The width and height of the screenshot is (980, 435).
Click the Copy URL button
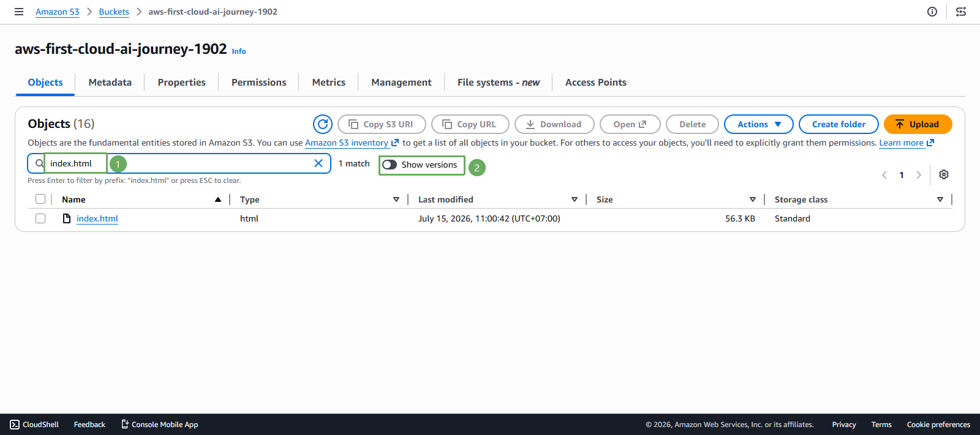tap(470, 124)
